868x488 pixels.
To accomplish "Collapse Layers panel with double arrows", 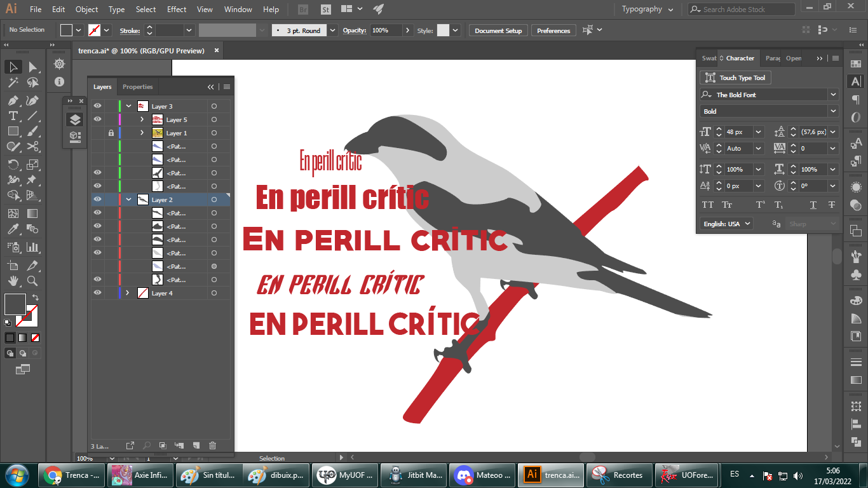I will tap(211, 87).
